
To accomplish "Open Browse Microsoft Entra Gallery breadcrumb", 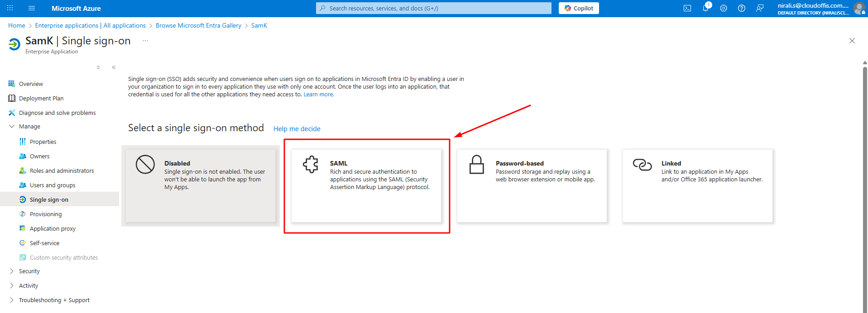I will (x=198, y=25).
